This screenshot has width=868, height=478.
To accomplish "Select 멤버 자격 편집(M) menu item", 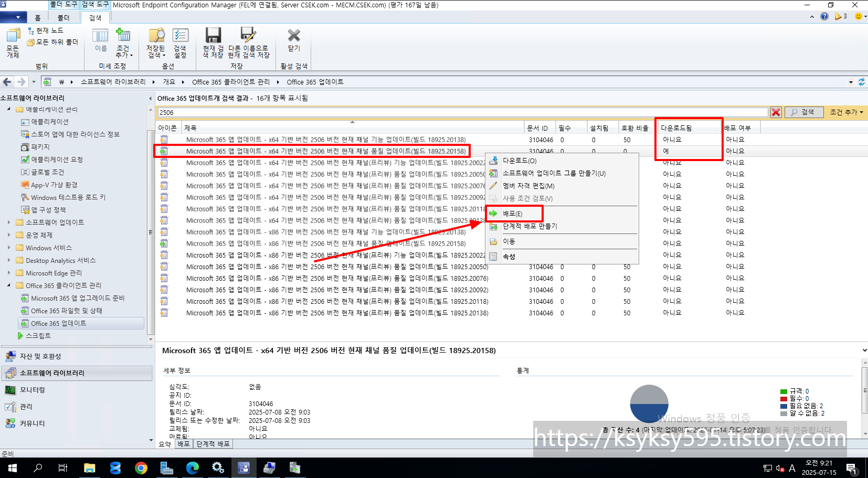I will pyautogui.click(x=562, y=186).
